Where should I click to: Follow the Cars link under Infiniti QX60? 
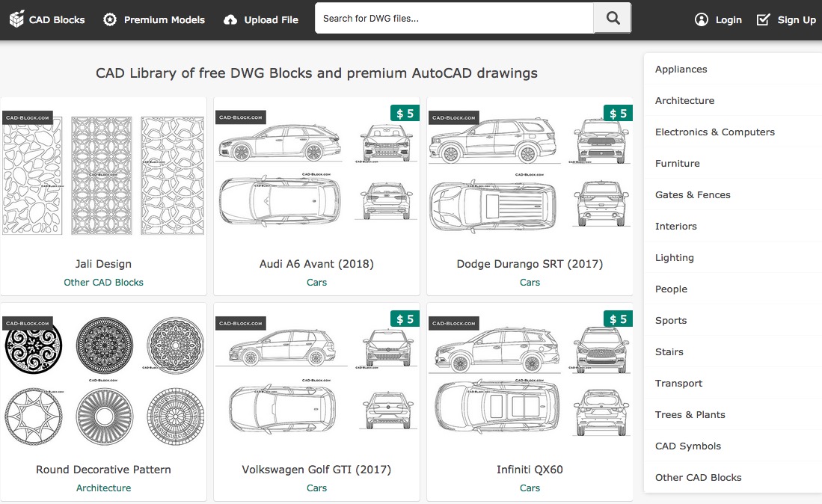[530, 488]
